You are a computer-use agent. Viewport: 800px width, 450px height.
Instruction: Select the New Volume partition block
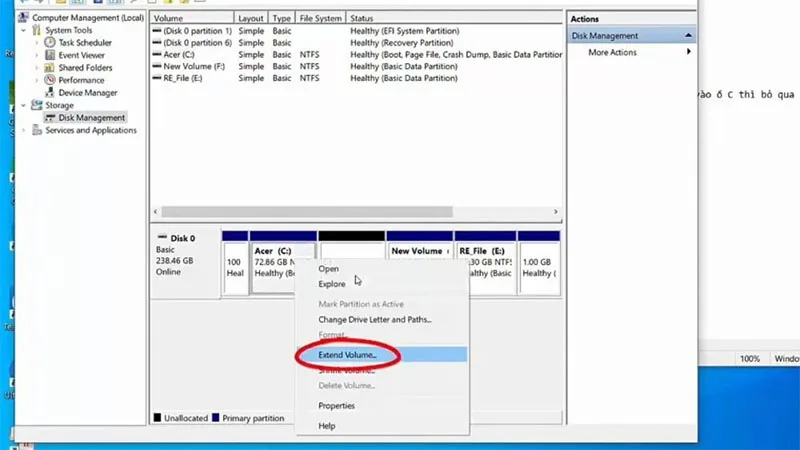(419, 245)
